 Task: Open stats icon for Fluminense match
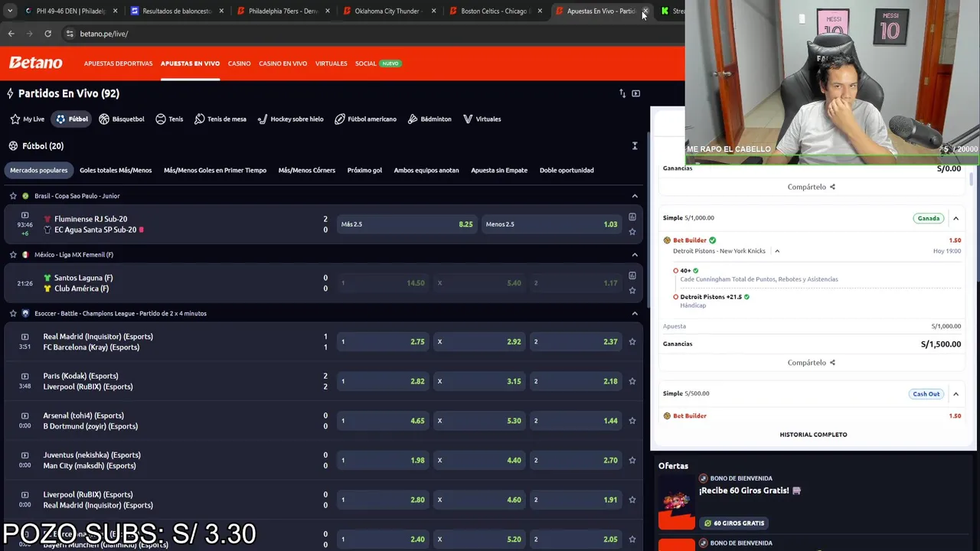coord(632,217)
